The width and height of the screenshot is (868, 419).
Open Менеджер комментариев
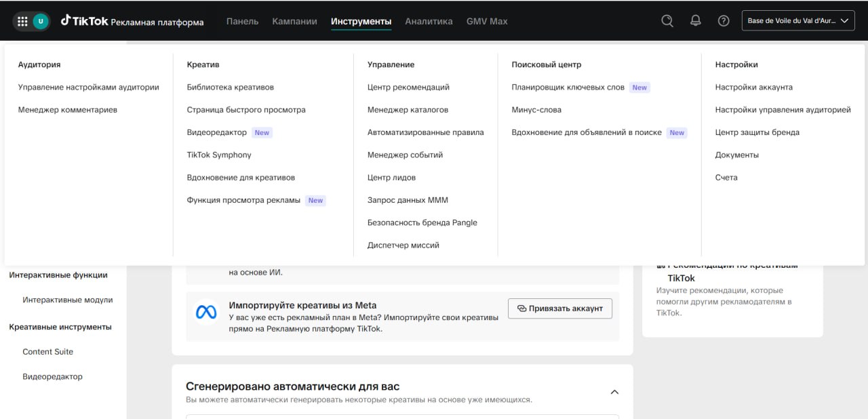[x=68, y=110]
